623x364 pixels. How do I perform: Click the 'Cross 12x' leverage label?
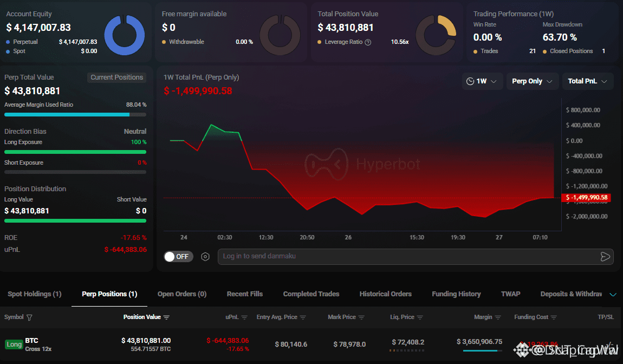[38, 349]
